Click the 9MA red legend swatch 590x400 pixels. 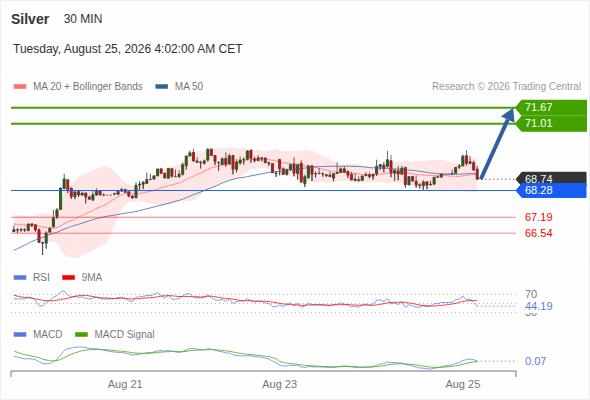pyautogui.click(x=68, y=278)
